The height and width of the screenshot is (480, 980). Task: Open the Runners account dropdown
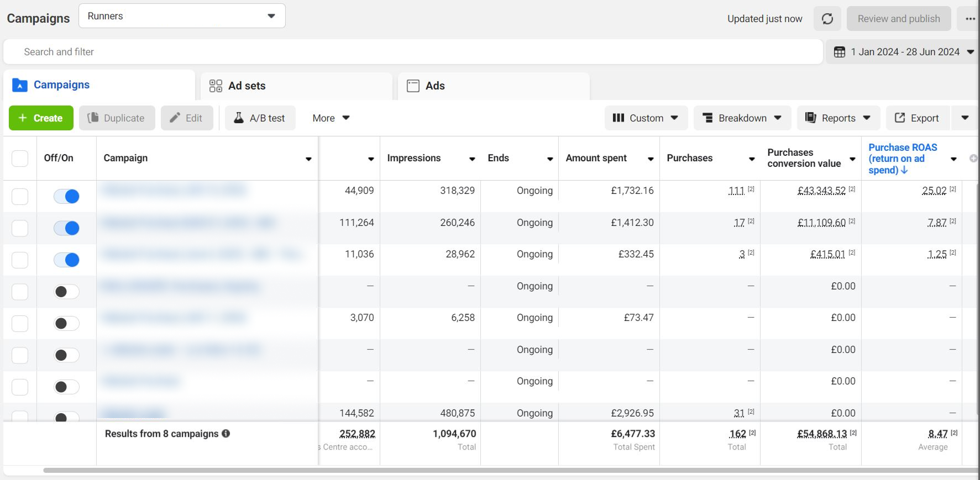(182, 16)
